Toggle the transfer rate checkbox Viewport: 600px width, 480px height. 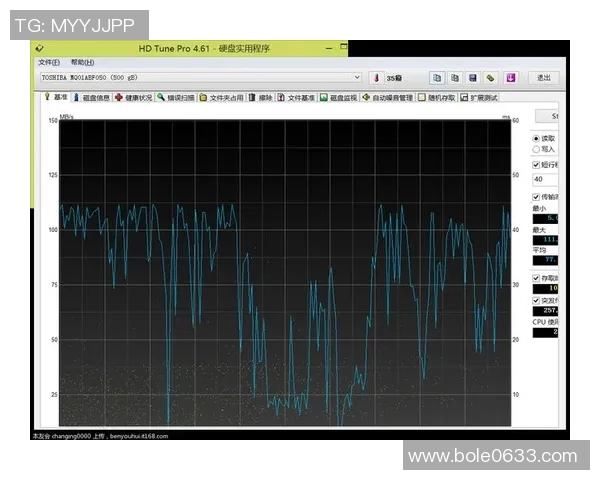tap(537, 197)
